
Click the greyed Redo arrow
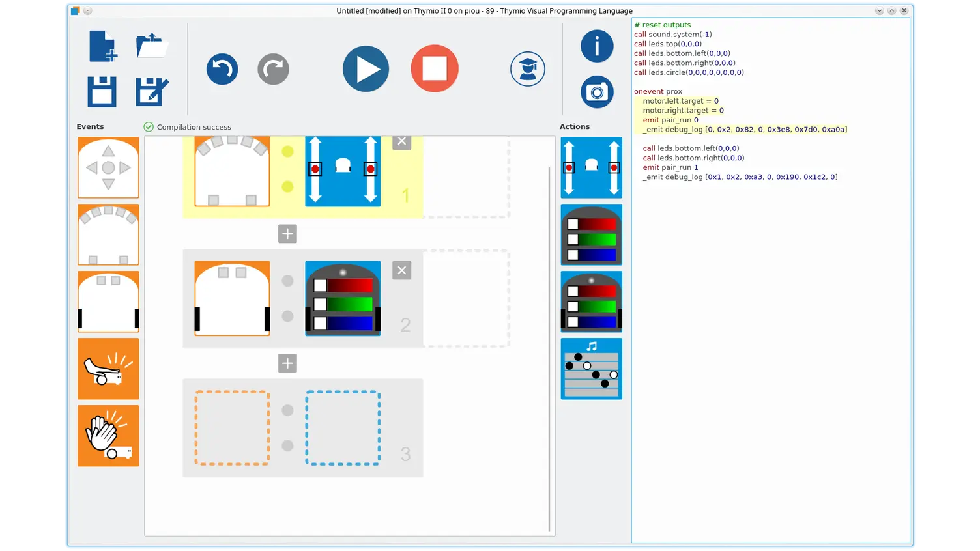click(273, 69)
